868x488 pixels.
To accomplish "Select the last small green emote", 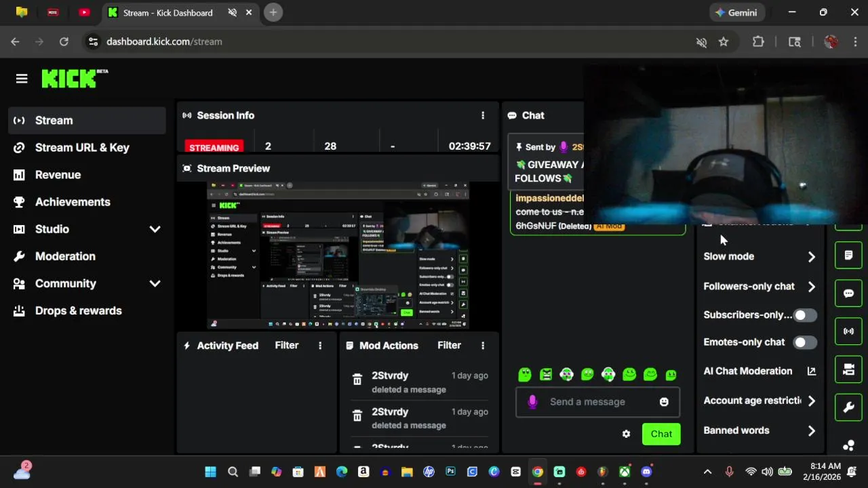I will click(x=671, y=375).
